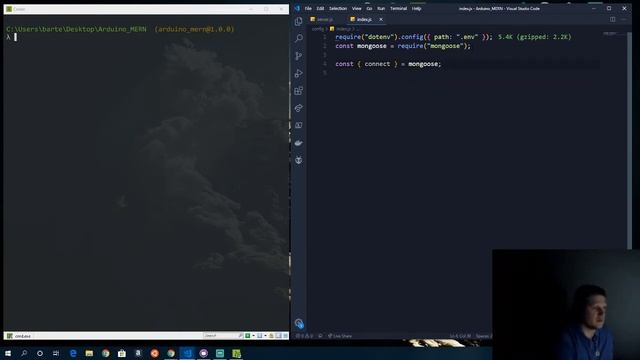This screenshot has width=640, height=360.
Task: Click the badged icon at activity bar bottom
Action: [299, 324]
